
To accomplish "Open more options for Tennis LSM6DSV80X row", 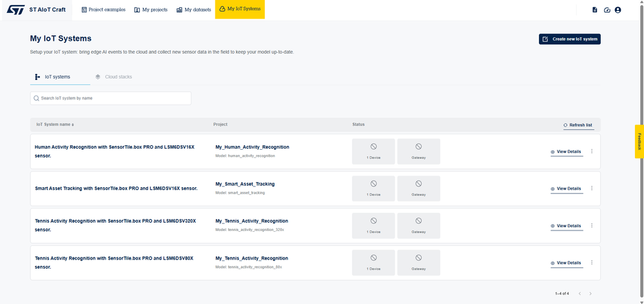I will [x=592, y=263].
